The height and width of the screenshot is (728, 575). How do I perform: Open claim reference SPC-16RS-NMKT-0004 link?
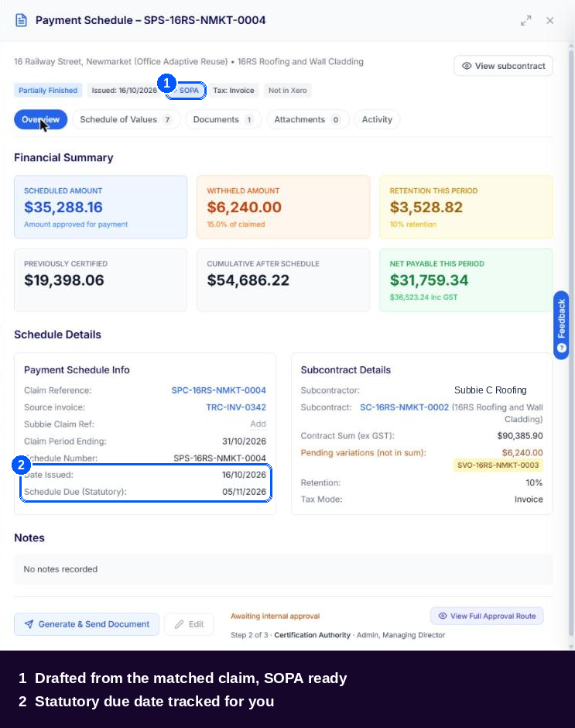(218, 390)
